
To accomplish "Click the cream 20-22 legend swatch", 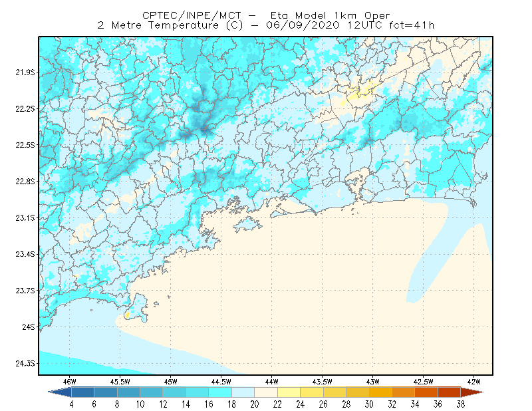I will coord(266,392).
